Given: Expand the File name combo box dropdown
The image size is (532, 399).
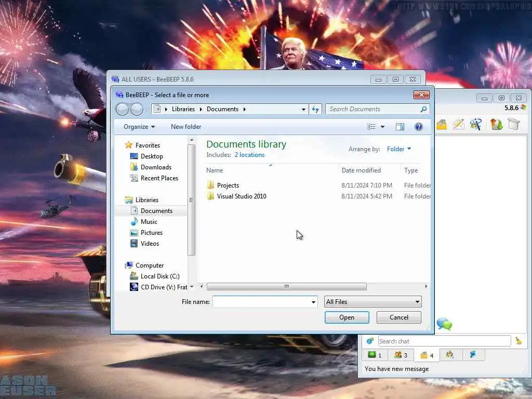Looking at the screenshot, I should point(313,302).
